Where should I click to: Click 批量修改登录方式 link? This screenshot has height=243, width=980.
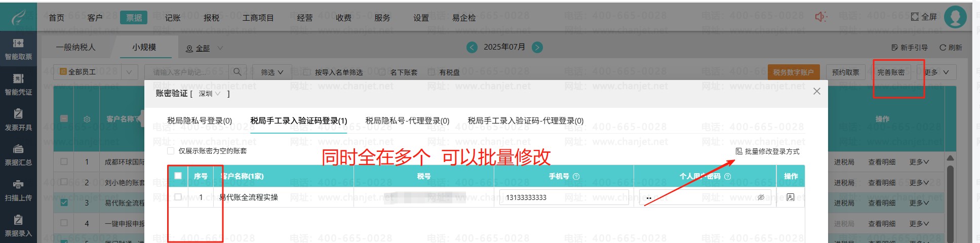pyautogui.click(x=767, y=151)
